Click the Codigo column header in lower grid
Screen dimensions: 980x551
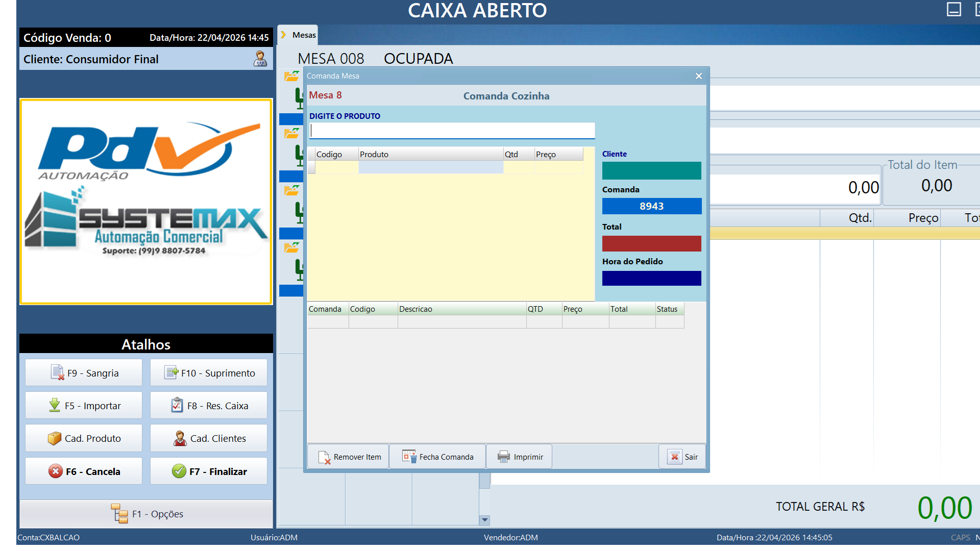click(x=373, y=309)
